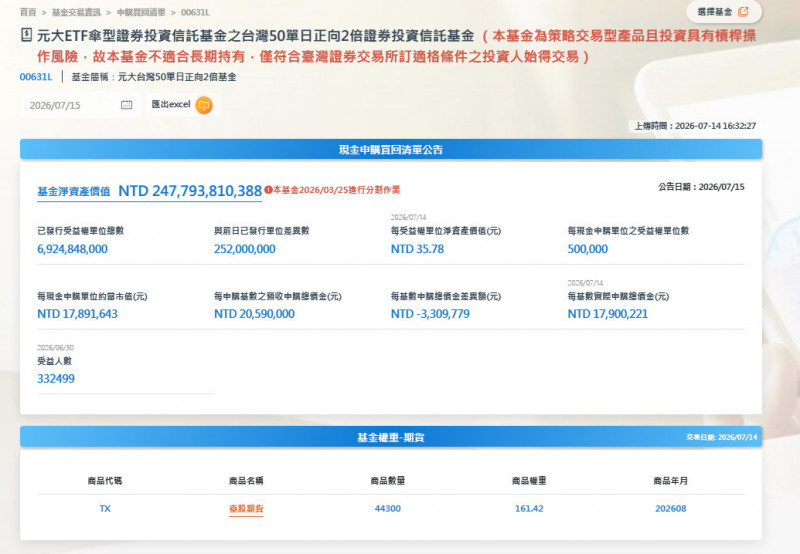This screenshot has height=554, width=800.
Task: Click the 商品名稱 column header
Action: [x=246, y=481]
